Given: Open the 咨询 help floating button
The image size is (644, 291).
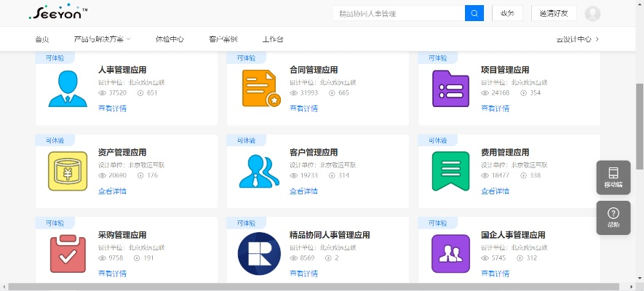Looking at the screenshot, I should click(x=613, y=217).
